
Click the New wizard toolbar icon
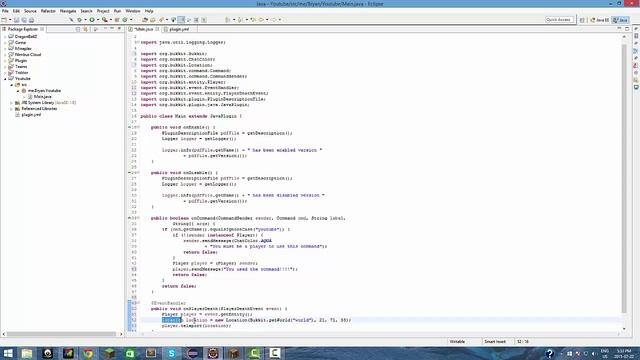4,20
